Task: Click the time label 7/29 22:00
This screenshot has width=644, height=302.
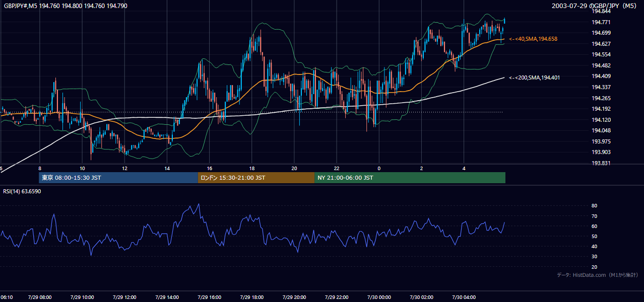Action: tap(337, 297)
